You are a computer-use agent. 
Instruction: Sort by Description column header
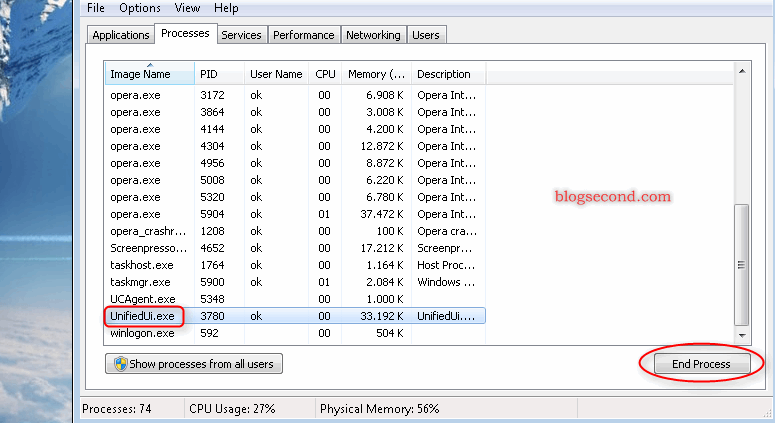(448, 74)
